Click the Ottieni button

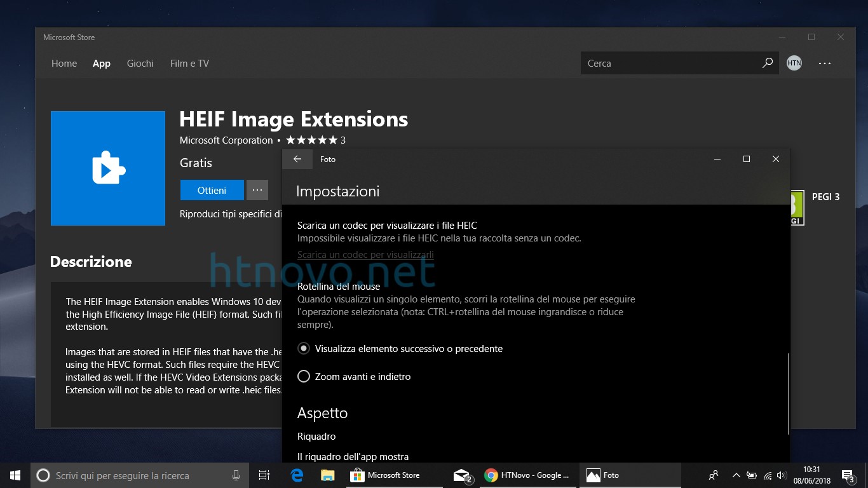212,189
